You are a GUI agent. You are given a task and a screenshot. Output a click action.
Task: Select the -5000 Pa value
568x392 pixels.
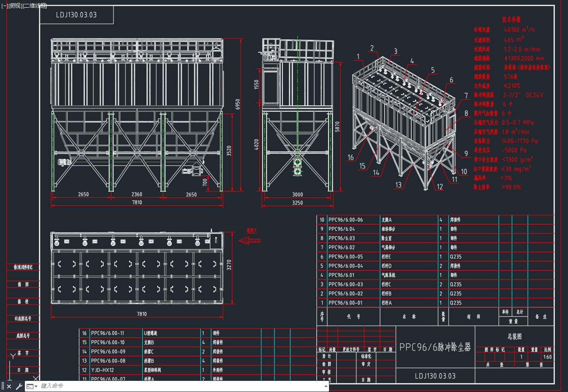point(514,150)
